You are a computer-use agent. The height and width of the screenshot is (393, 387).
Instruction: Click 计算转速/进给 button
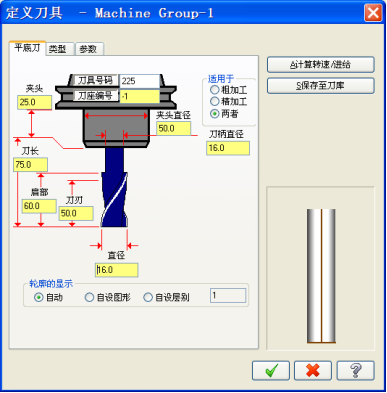pos(320,65)
